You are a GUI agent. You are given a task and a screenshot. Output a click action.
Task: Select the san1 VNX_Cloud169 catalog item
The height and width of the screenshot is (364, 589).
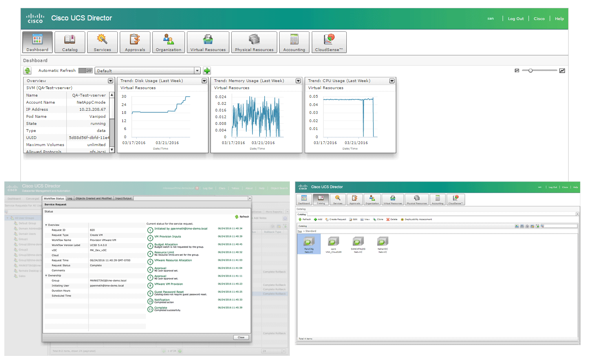(333, 245)
